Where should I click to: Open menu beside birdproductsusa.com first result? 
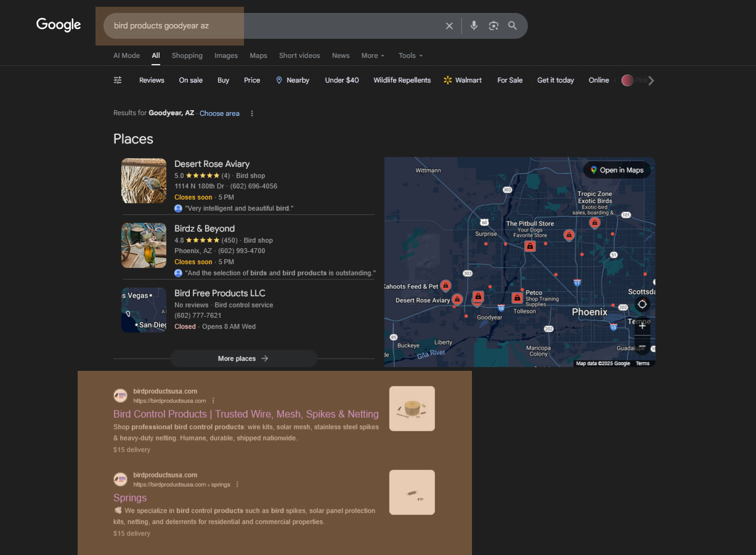click(x=214, y=400)
